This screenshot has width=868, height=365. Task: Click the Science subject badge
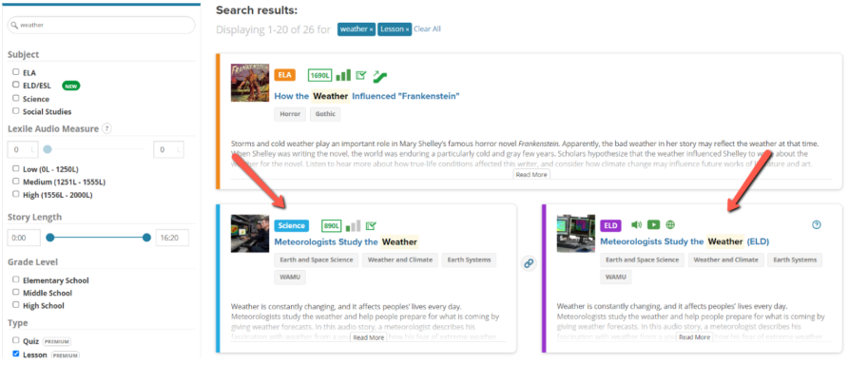pyautogui.click(x=292, y=225)
